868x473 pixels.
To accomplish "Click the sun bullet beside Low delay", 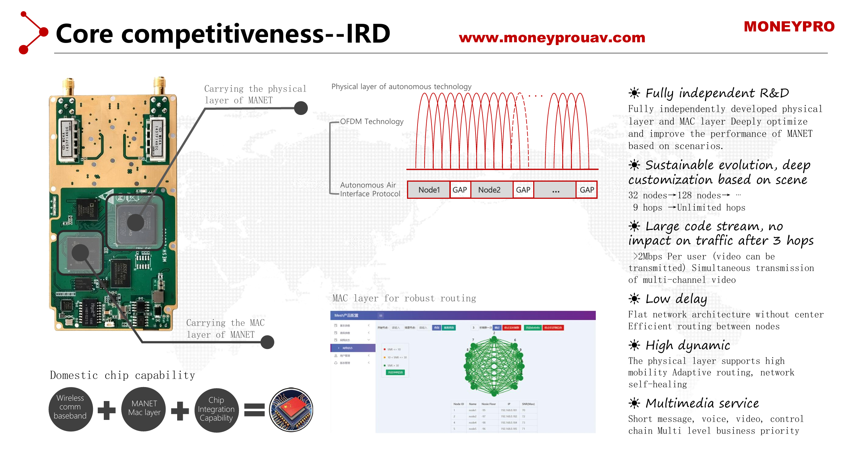I will tap(634, 299).
